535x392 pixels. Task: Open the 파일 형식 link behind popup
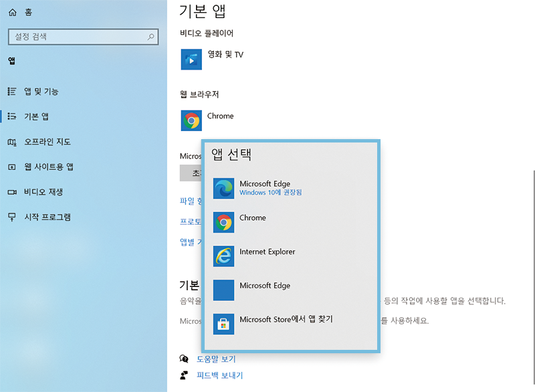click(191, 201)
